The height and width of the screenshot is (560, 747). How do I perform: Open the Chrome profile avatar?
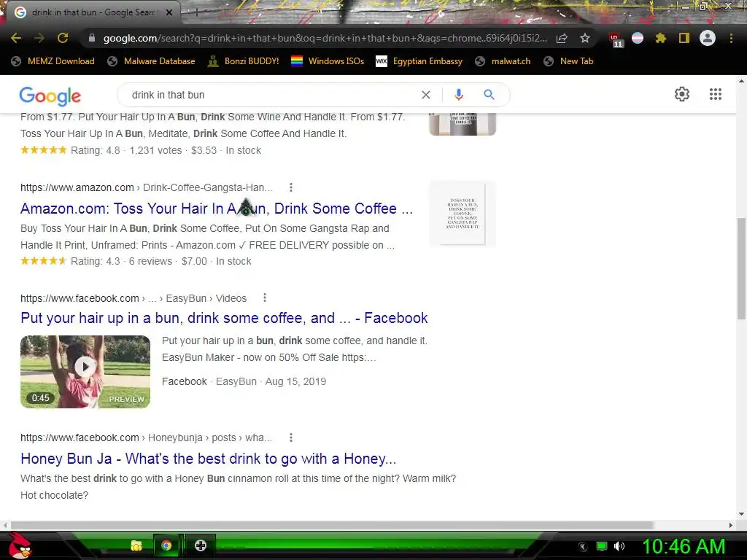(x=708, y=38)
